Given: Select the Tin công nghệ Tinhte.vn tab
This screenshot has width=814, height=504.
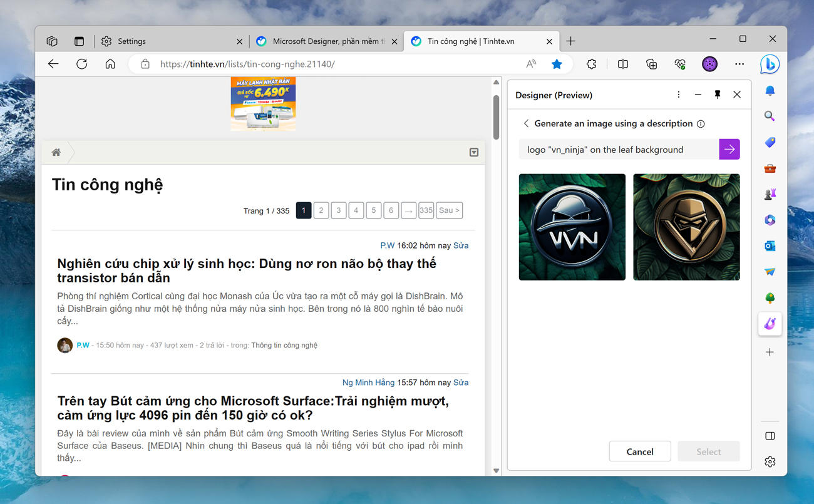Looking at the screenshot, I should click(481, 41).
